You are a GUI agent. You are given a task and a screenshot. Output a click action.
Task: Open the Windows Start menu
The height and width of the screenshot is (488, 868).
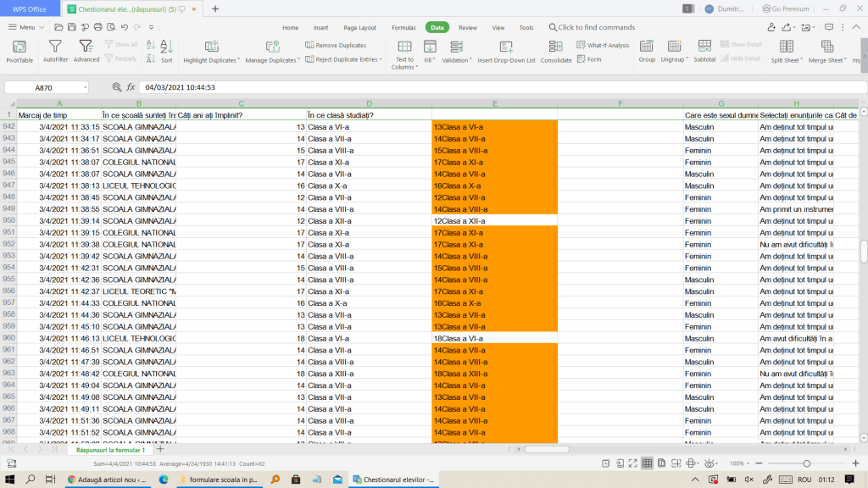(x=10, y=480)
